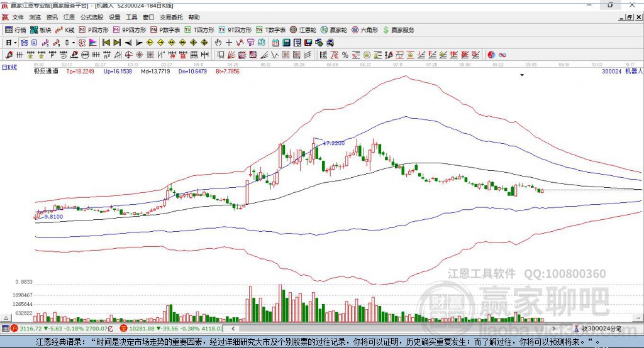644x348 pixels.
Task: Jump to first bar with skip-start icon
Action: pos(106,43)
